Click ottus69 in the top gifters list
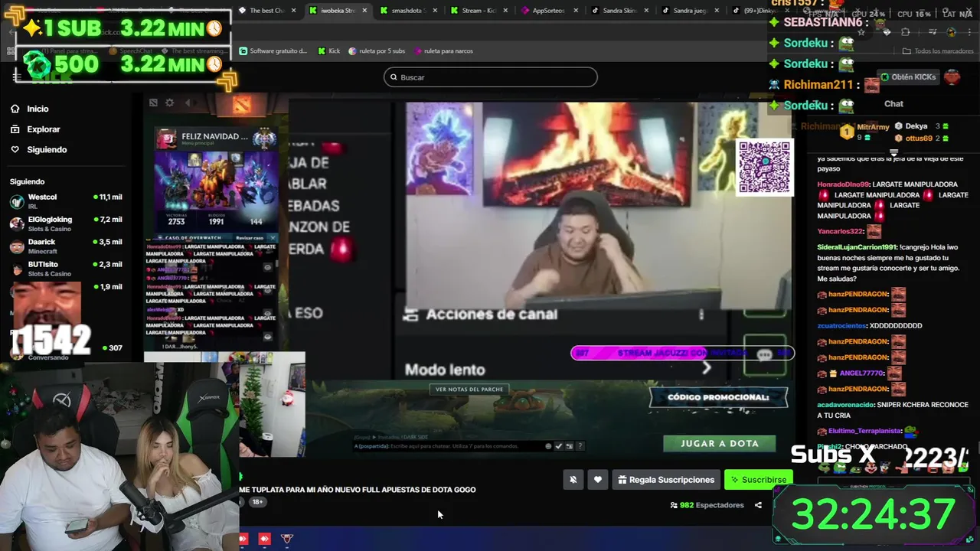This screenshot has width=980, height=551. [x=919, y=139]
